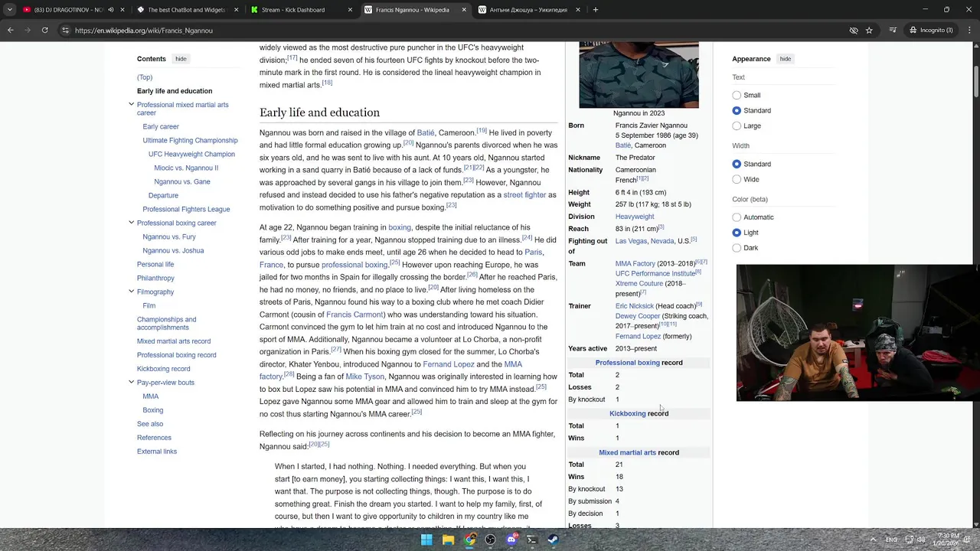Viewport: 980px width, 551px height.
Task: Open the Fernand Lopez link in article
Action: [x=449, y=364]
